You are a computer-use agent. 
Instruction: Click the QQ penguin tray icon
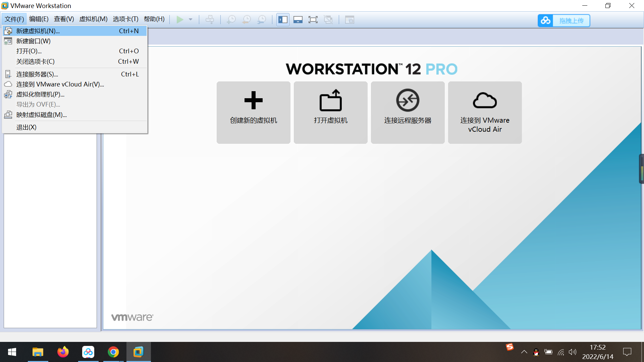pyautogui.click(x=536, y=352)
